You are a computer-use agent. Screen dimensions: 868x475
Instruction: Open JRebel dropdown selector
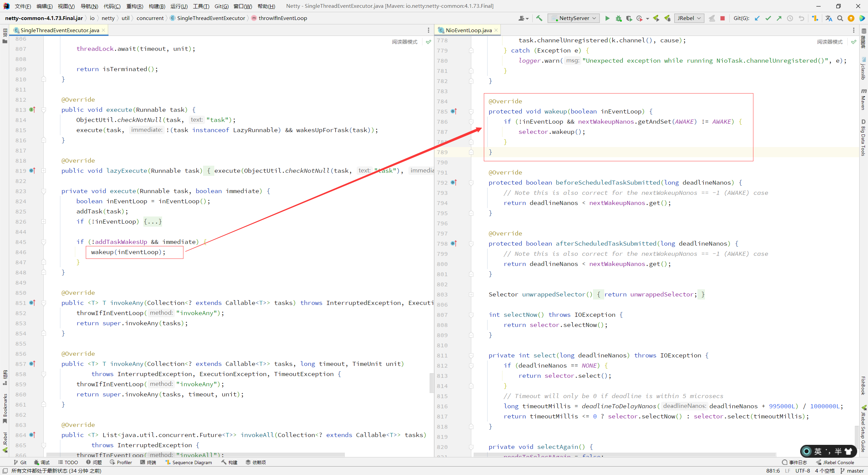pos(689,18)
